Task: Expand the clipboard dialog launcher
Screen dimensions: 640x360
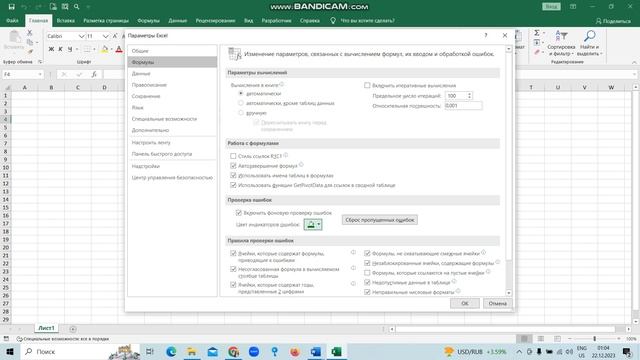Action: tap(40, 62)
